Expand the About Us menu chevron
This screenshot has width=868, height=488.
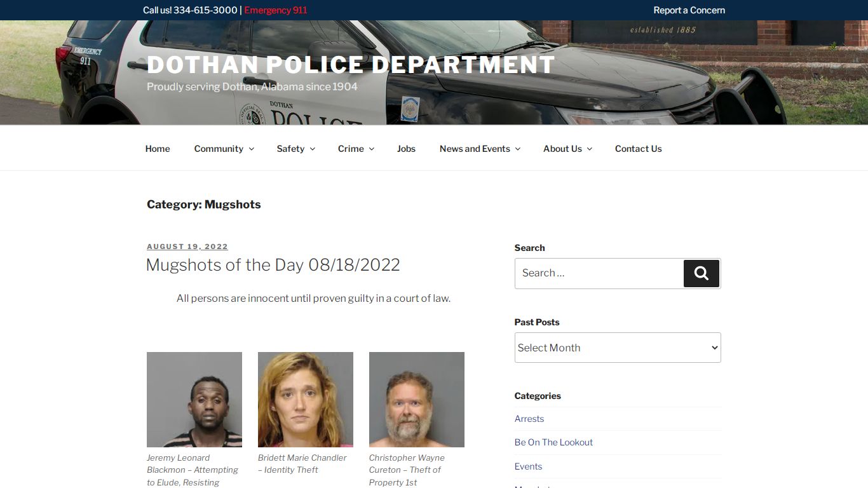(x=590, y=149)
